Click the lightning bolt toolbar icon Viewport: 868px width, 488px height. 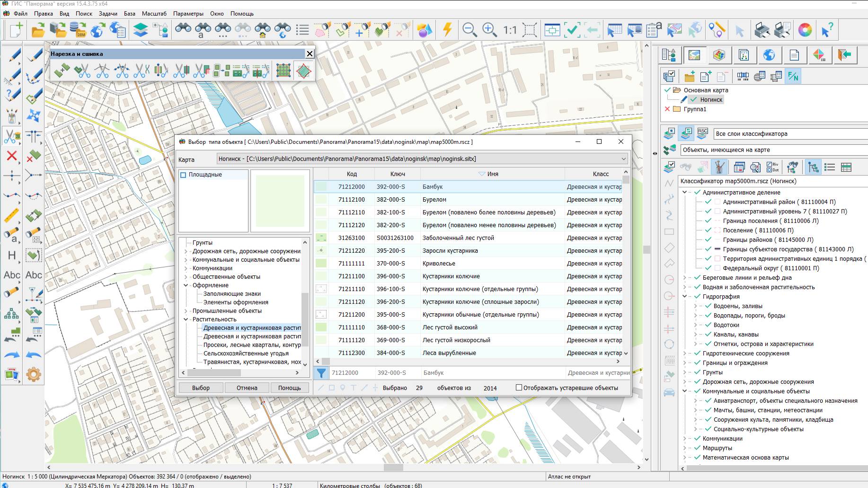[447, 30]
